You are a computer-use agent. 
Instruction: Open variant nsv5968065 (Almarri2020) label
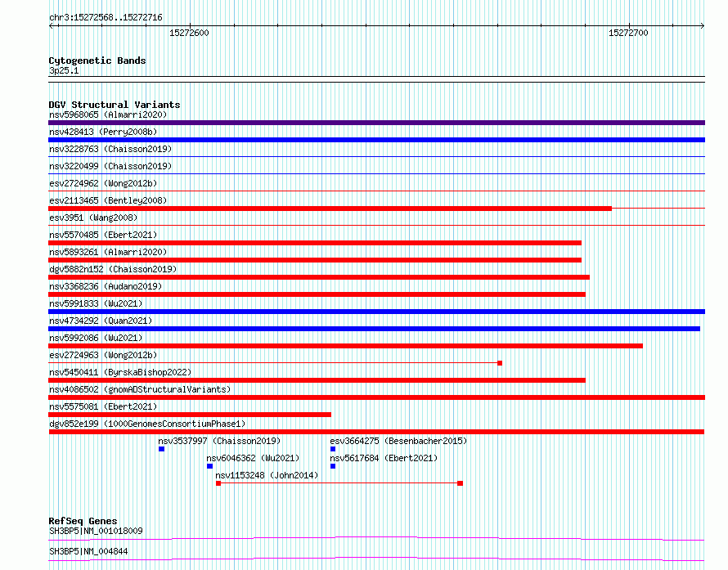tap(108, 114)
